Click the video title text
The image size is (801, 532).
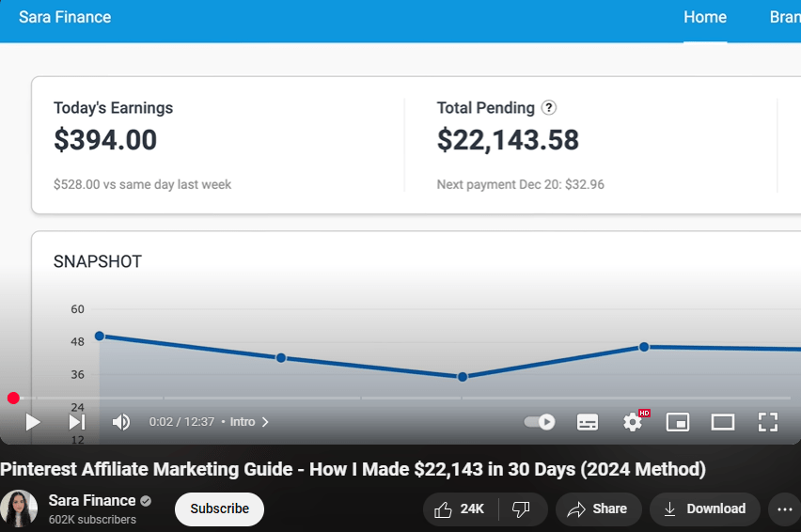pyautogui.click(x=353, y=469)
